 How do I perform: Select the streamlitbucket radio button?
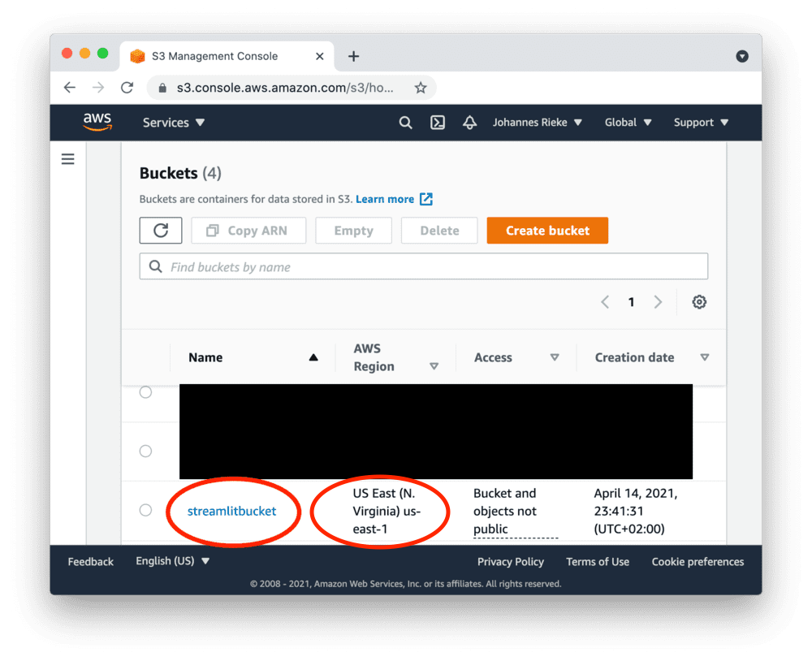pyautogui.click(x=145, y=510)
